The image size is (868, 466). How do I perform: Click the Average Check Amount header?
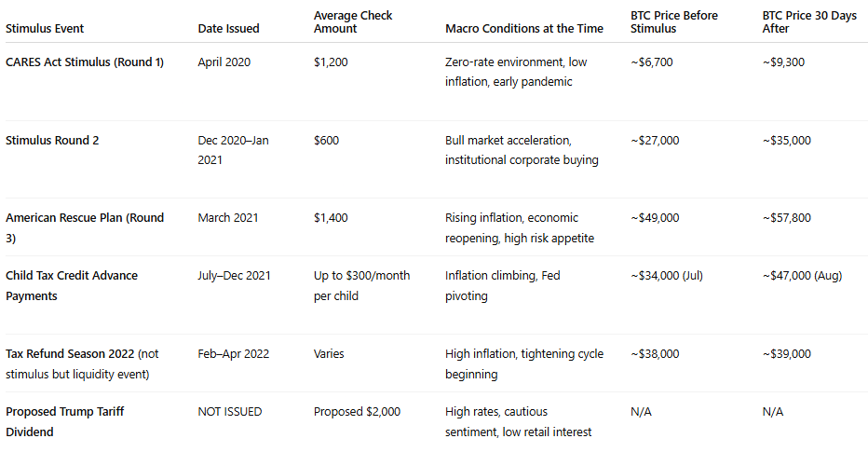[353, 22]
